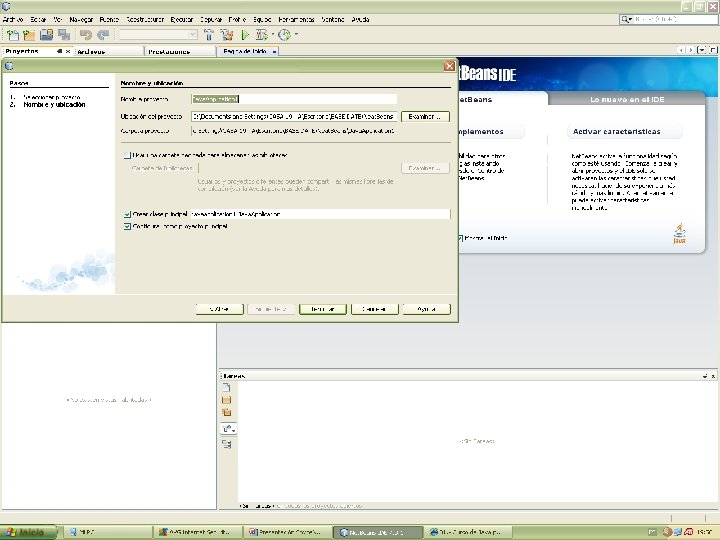Screen dimensions: 720x540
Task: Open the Herramientas menu
Action: point(296,19)
